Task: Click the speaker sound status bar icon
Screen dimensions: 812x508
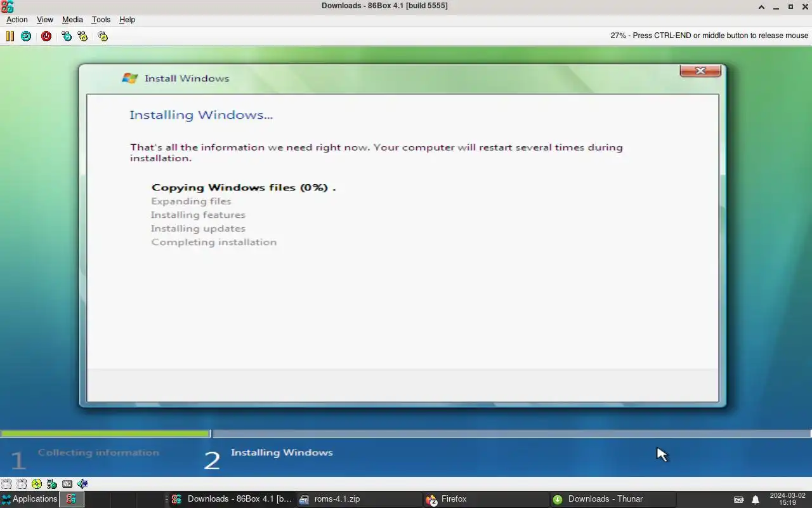Action: 82,484
